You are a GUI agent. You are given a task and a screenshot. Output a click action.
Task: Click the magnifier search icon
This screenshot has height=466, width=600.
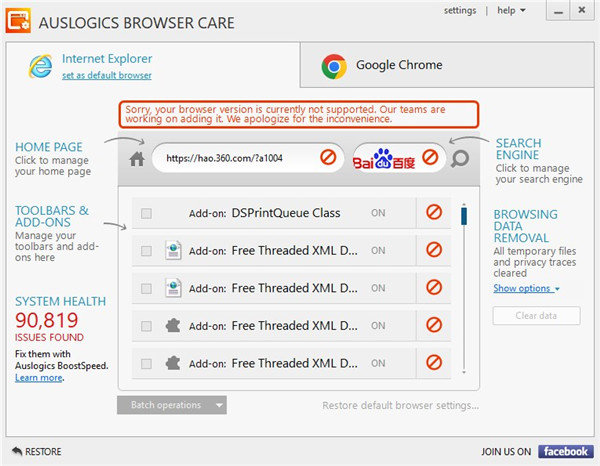tap(460, 158)
